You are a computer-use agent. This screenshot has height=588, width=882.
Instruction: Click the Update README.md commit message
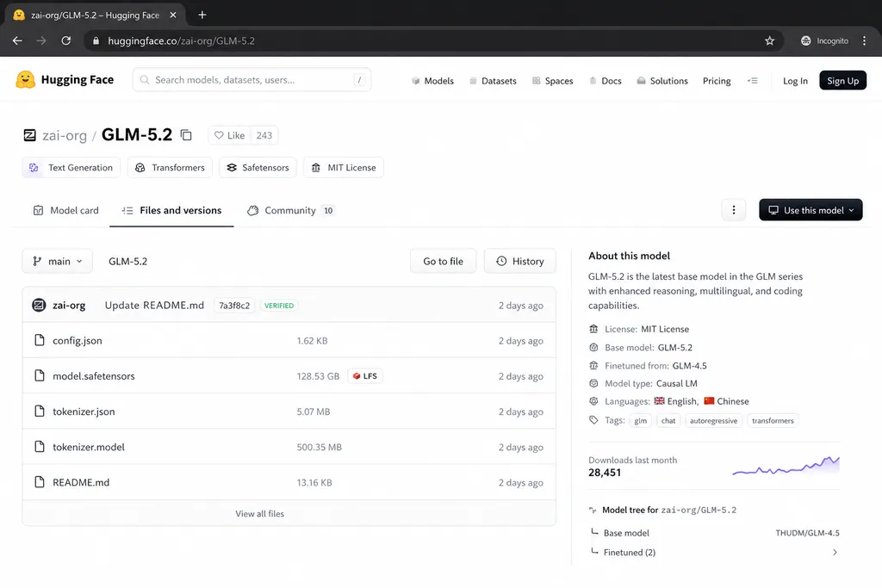coord(155,306)
